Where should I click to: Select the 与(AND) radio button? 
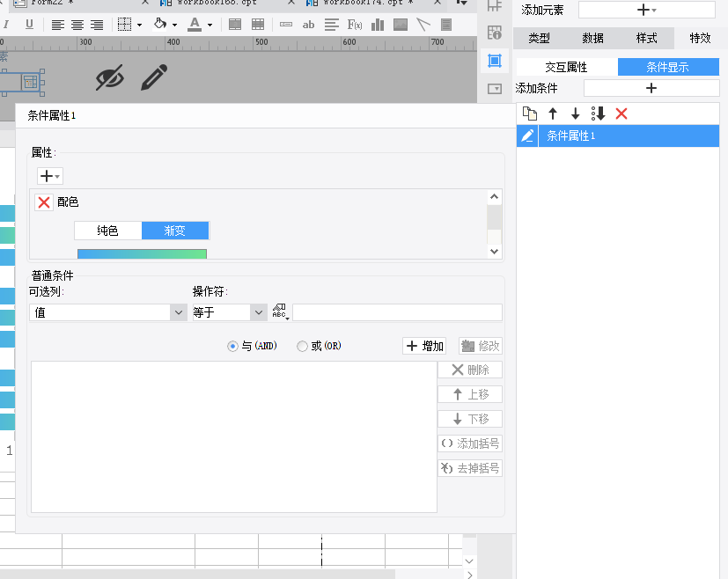coord(232,346)
